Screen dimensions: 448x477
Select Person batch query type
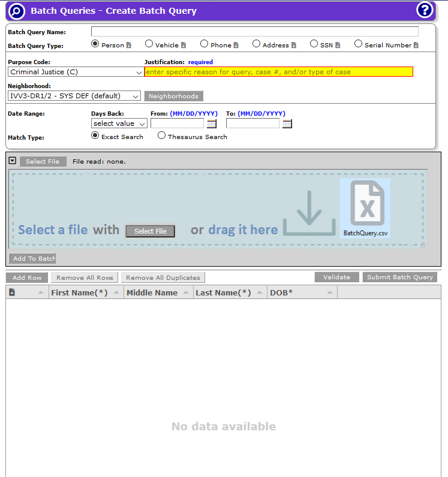tap(95, 44)
